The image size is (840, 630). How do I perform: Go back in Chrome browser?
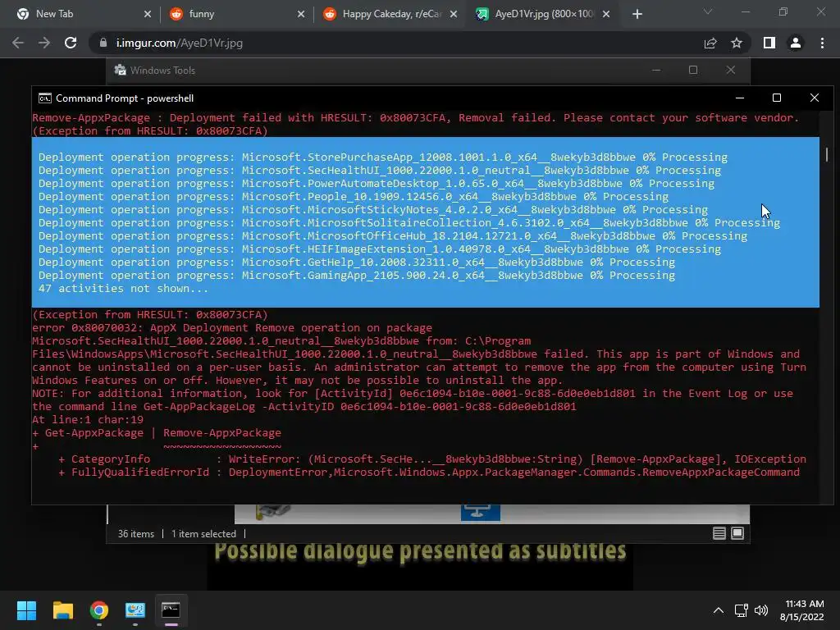click(18, 43)
